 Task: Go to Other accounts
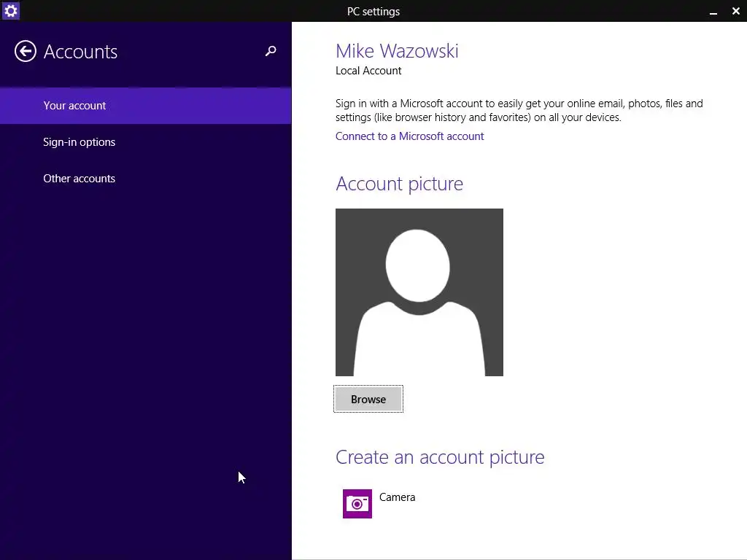coord(145,178)
